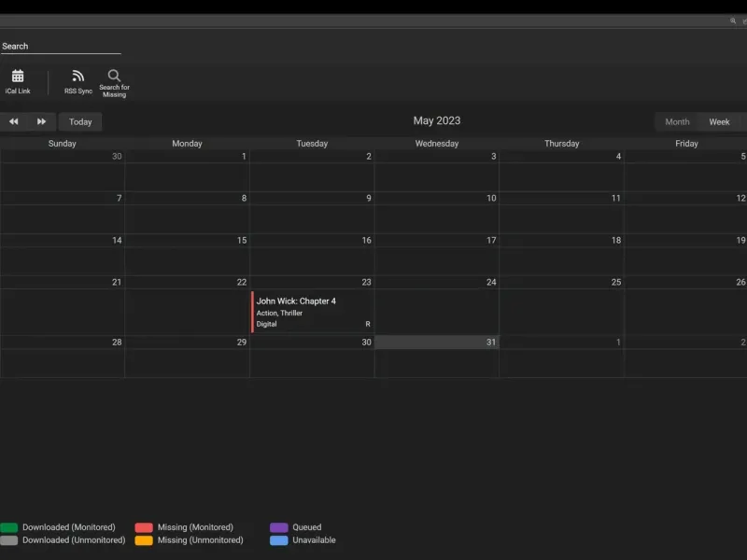Click the Thursday column header

click(562, 144)
